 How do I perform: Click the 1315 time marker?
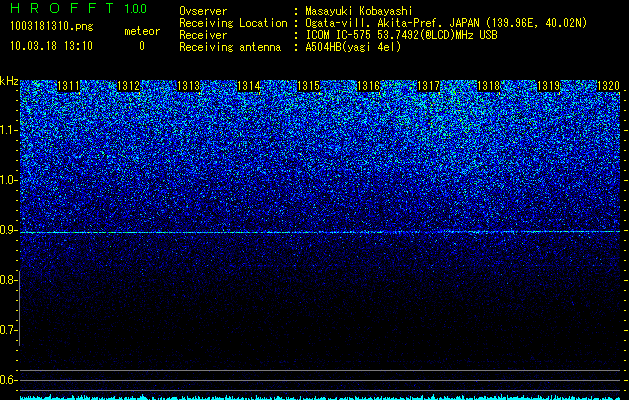(308, 86)
